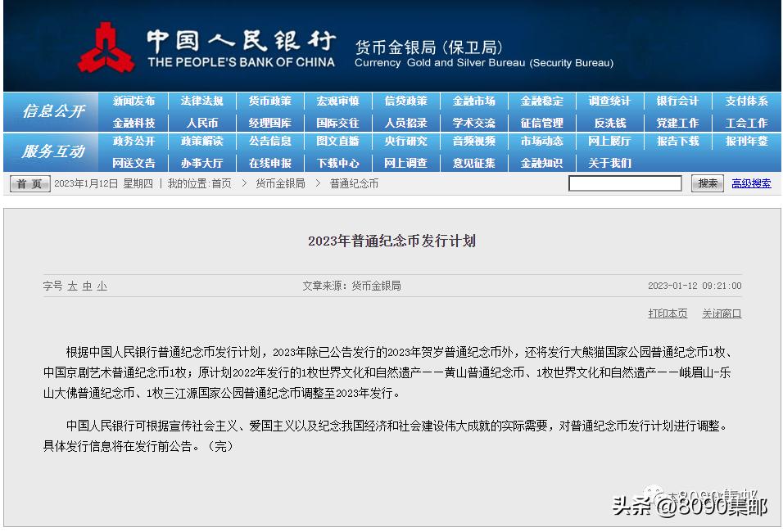Click the People's Bank of China logo

[106, 47]
